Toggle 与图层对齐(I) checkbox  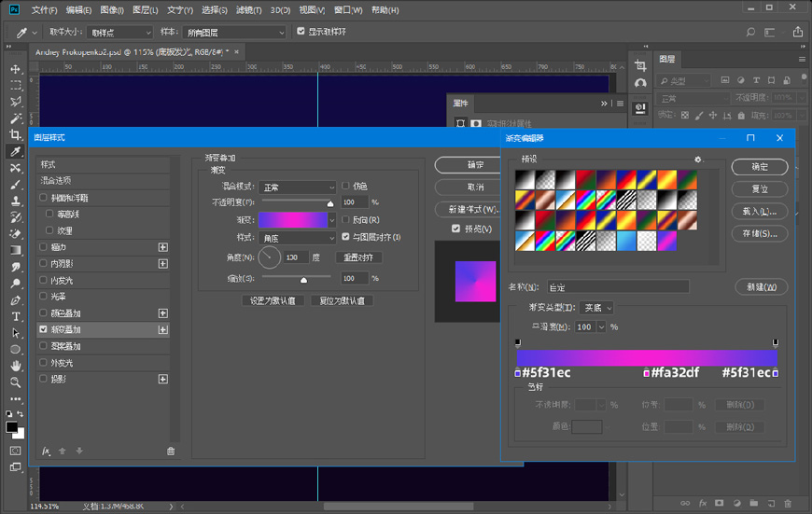[345, 237]
